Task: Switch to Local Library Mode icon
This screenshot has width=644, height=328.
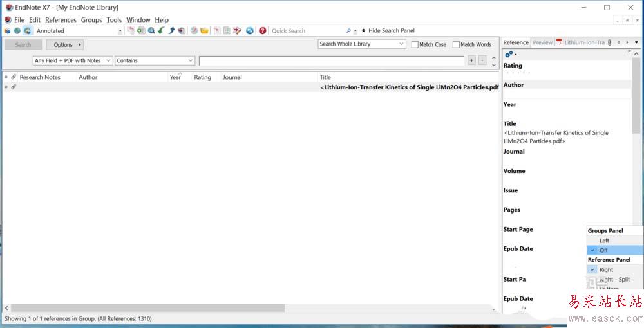Action: point(7,31)
